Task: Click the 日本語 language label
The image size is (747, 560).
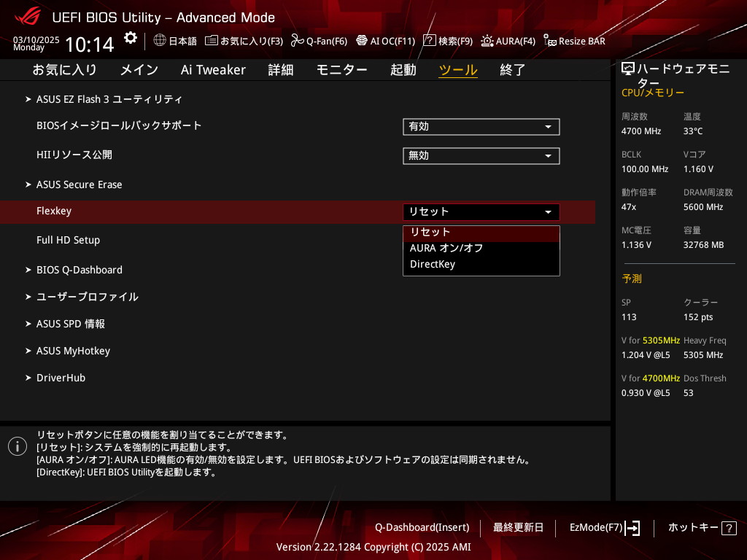Action: click(x=183, y=41)
